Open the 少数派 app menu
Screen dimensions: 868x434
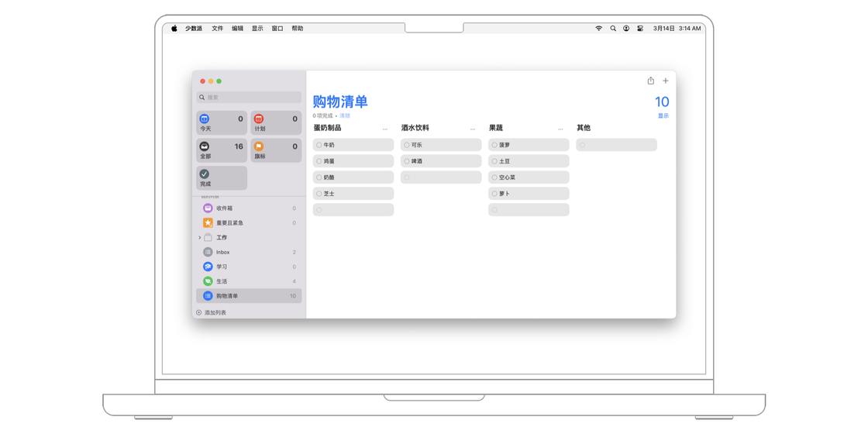pyautogui.click(x=194, y=28)
